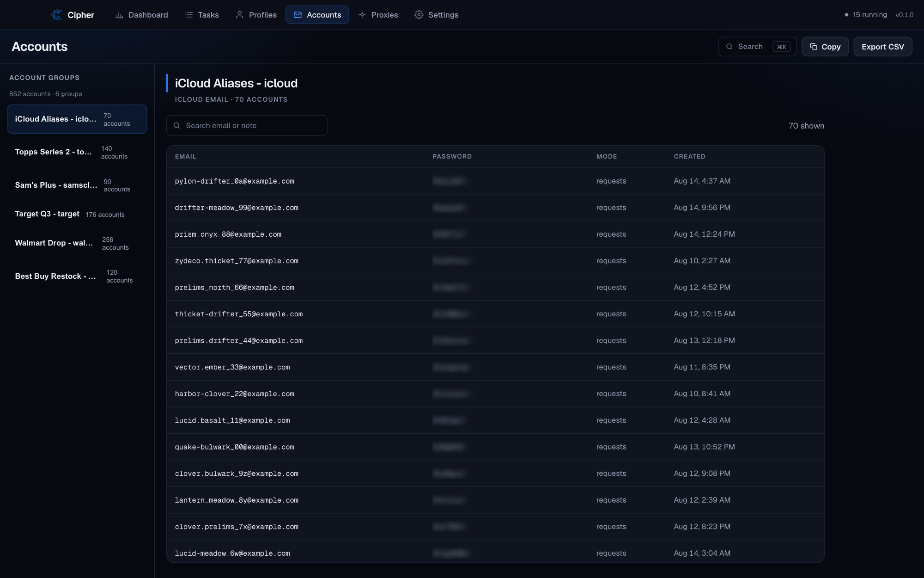Sort by the EMAIL column header

pyautogui.click(x=185, y=156)
